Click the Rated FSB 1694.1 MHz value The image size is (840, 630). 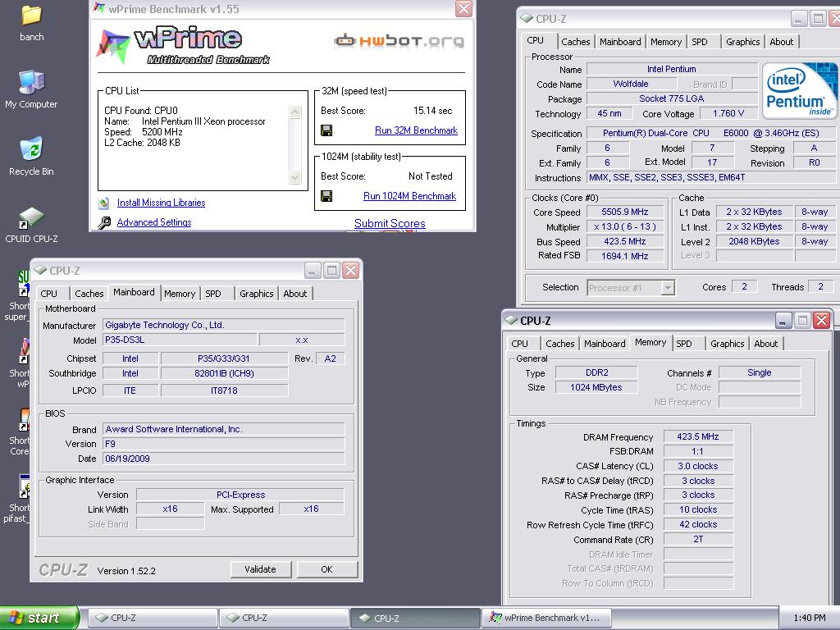coord(625,256)
